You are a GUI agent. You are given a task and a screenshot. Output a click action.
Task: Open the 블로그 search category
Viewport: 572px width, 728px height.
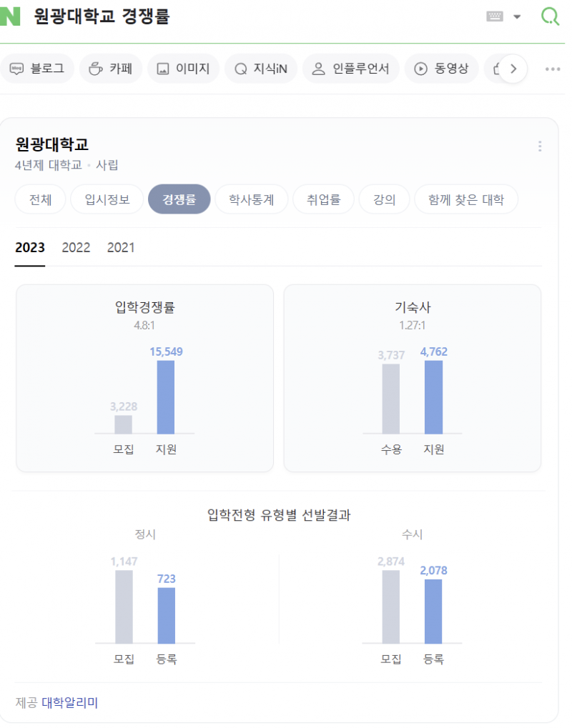[x=38, y=69]
